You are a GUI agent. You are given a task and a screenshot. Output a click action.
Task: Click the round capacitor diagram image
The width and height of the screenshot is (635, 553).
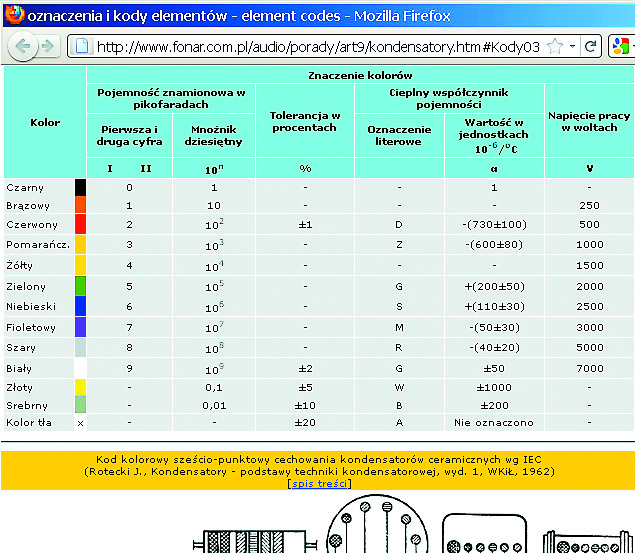(x=377, y=524)
